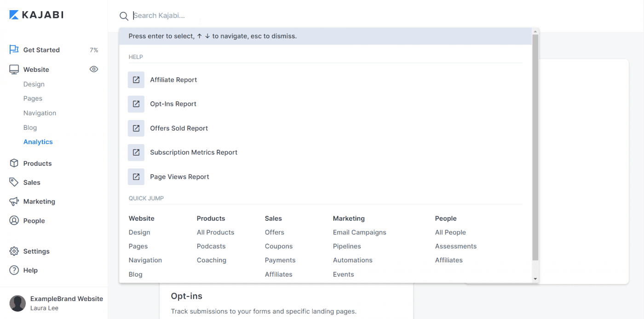644x319 pixels.
Task: Quick jump to Offers
Action: point(275,232)
